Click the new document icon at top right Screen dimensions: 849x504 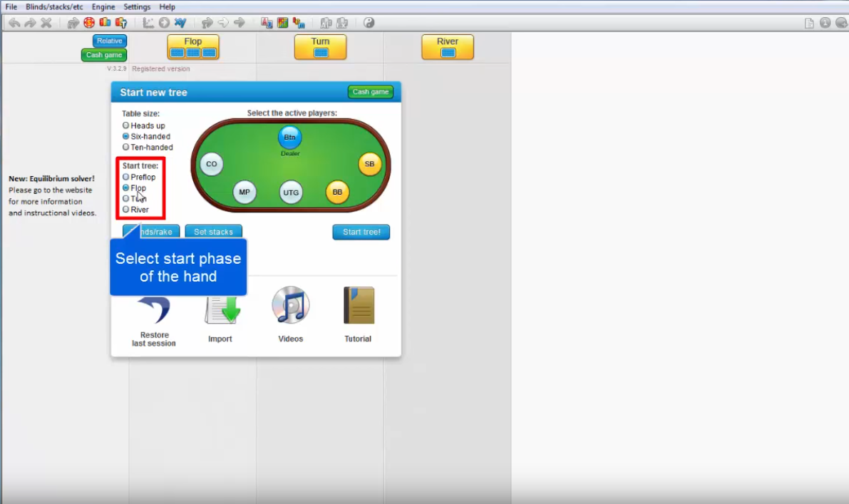tap(809, 22)
